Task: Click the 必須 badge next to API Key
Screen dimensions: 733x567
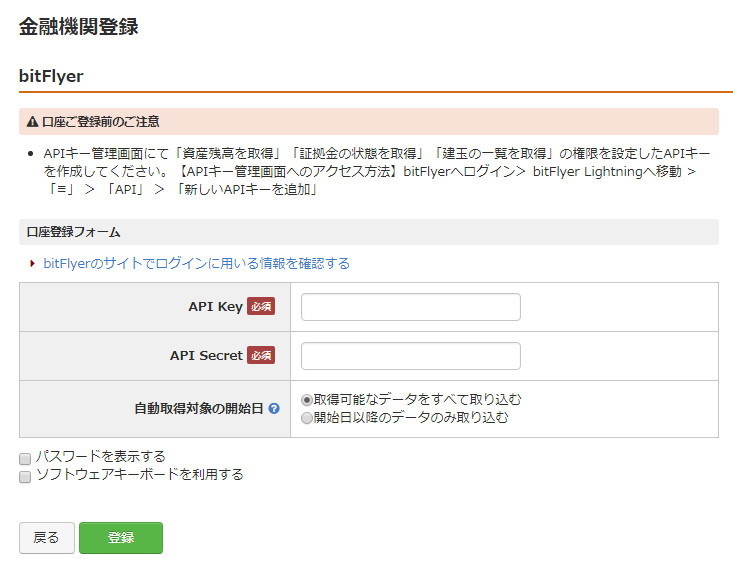Action: click(261, 307)
